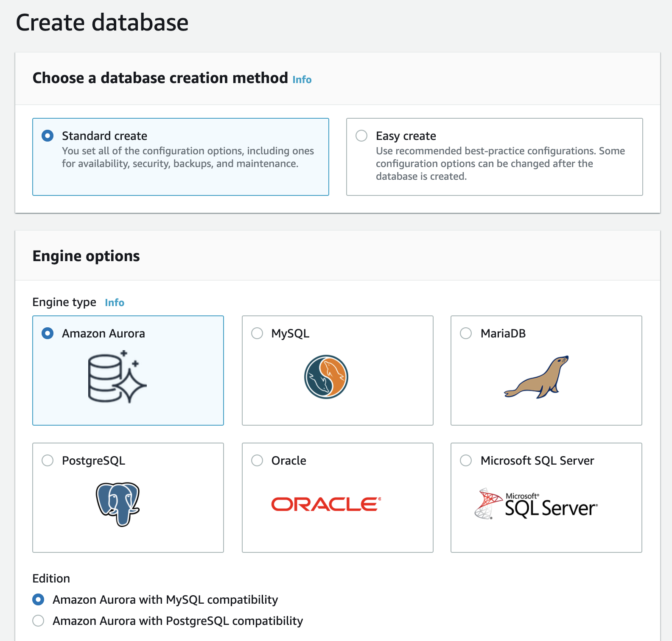
Task: Click the 'PostgreSQL' engine label
Action: (94, 461)
